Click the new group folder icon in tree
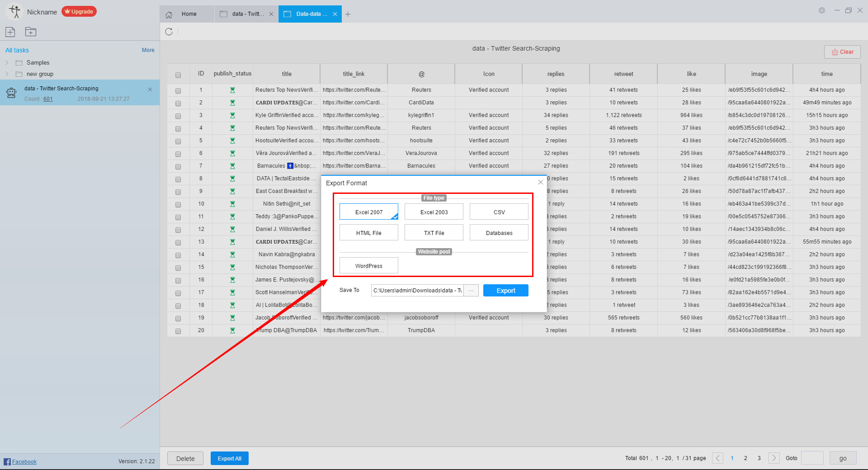The width and height of the screenshot is (868, 470). click(19, 74)
